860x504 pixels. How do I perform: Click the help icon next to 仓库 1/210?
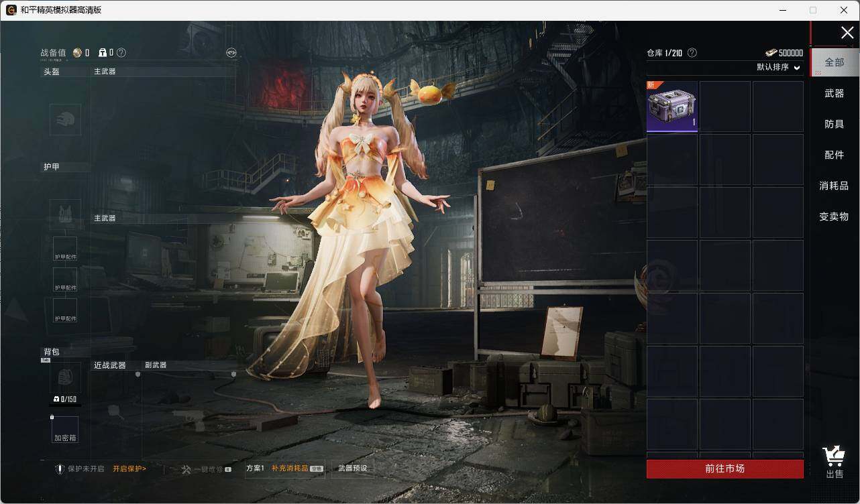click(692, 53)
